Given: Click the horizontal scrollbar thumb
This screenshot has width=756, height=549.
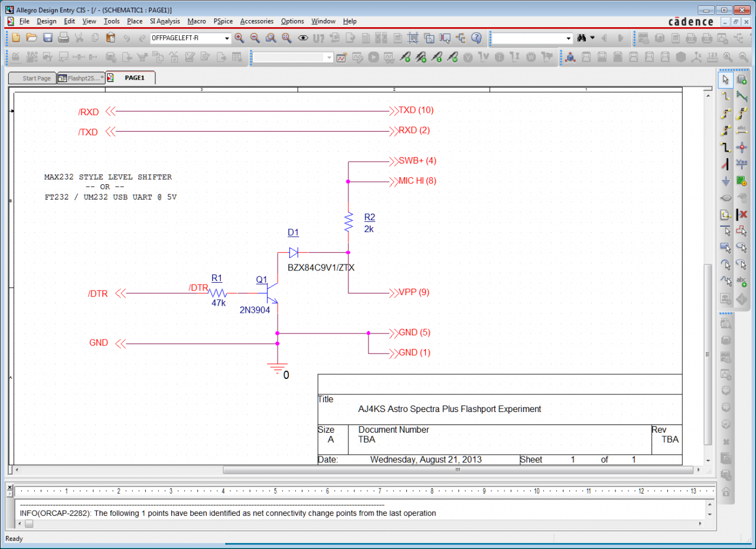Looking at the screenshot, I should click(x=457, y=470).
